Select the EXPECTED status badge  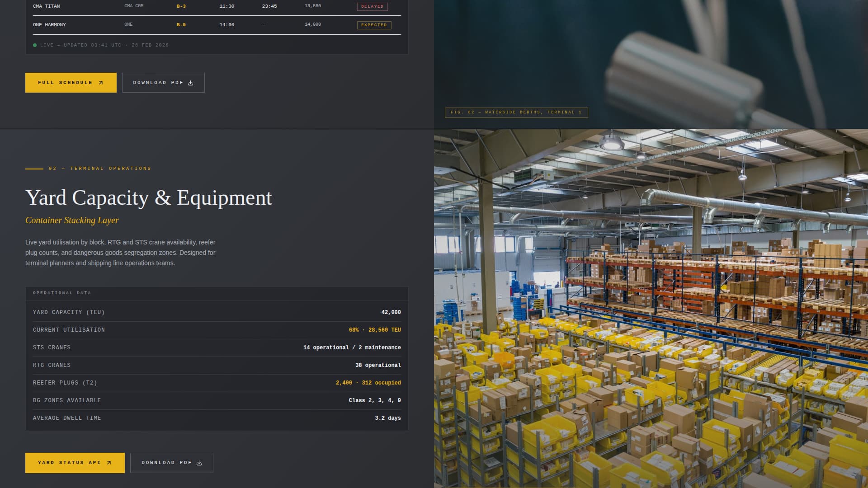(x=374, y=25)
